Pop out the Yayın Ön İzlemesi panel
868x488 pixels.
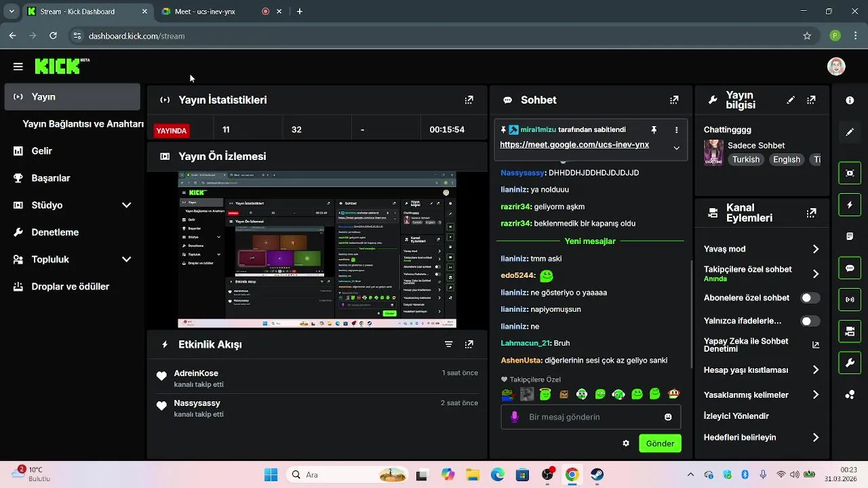pyautogui.click(x=469, y=156)
